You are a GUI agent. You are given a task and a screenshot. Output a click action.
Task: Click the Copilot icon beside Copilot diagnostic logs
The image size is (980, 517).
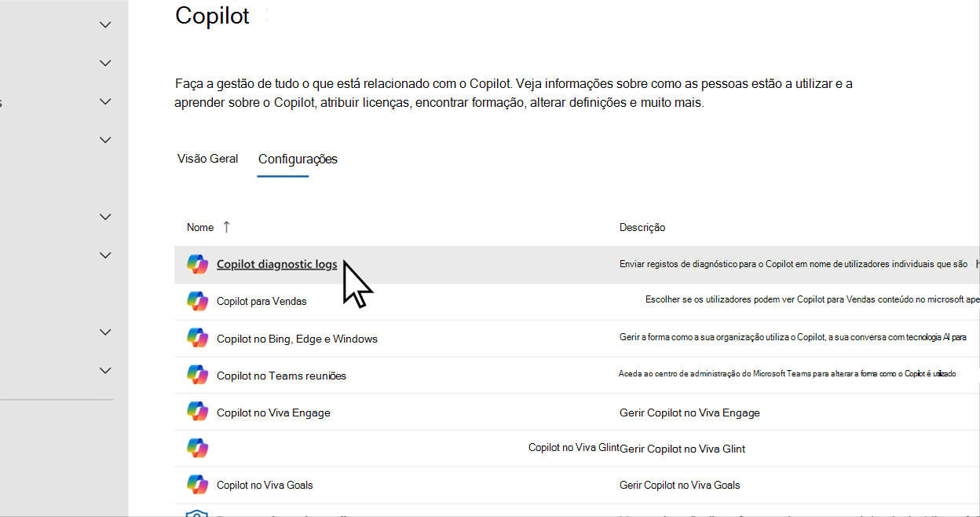click(197, 264)
